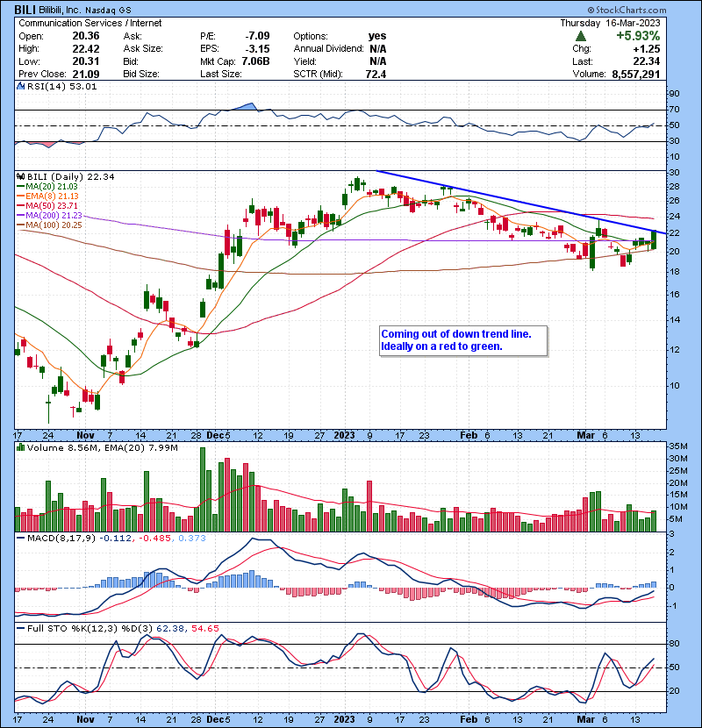The width and height of the screenshot is (702, 728).
Task: Click the brown MA(100) legend line marker
Action: click(21, 225)
